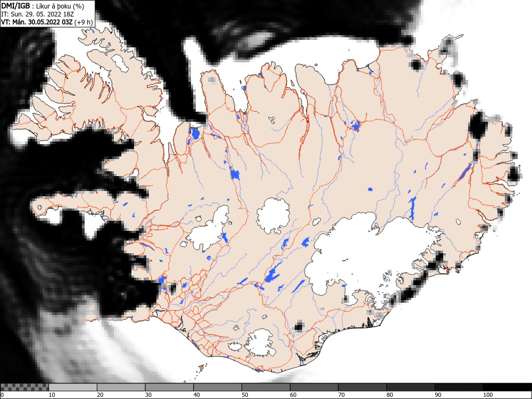Select the 90–100 near-black legend swatch

coord(459,387)
